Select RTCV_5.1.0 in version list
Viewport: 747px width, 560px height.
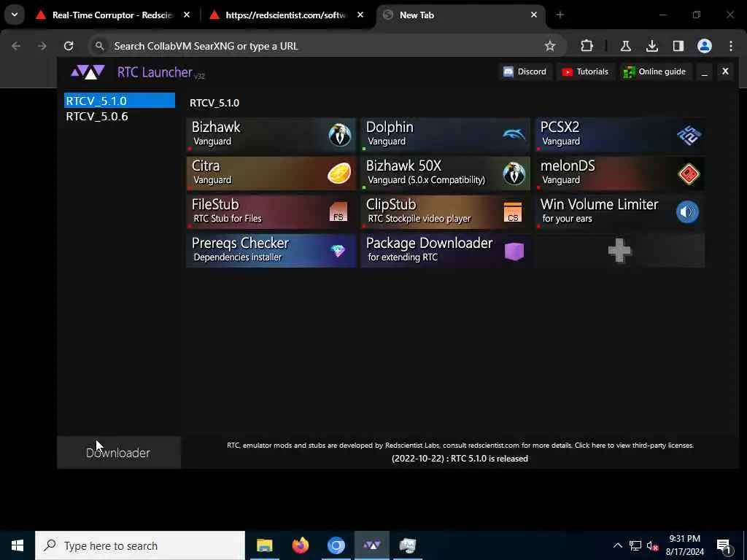[x=120, y=101]
